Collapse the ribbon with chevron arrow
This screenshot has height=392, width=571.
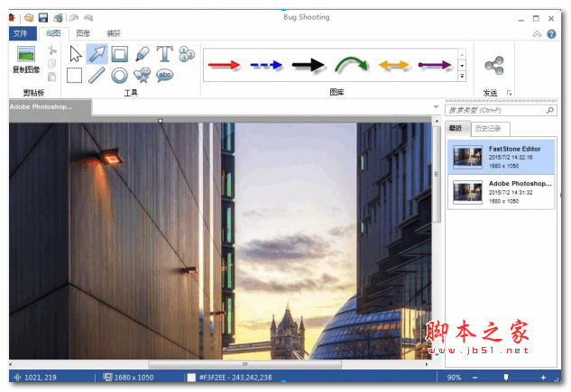tap(537, 34)
